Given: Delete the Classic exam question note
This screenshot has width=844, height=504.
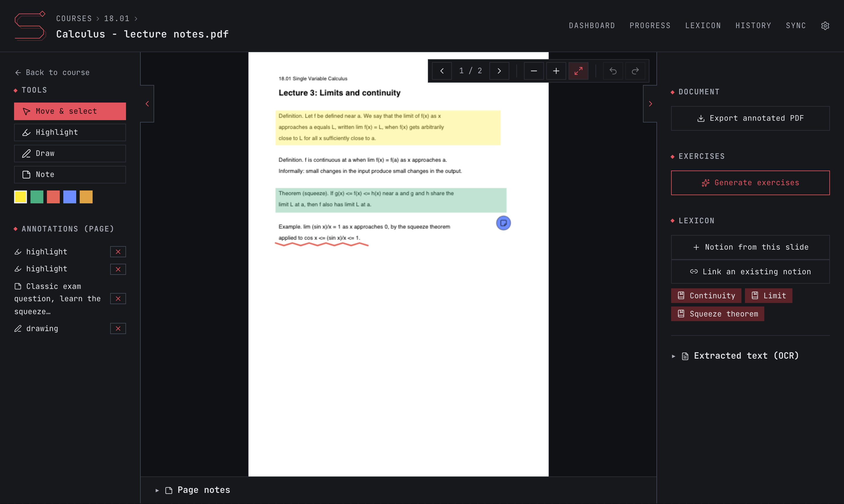Looking at the screenshot, I should tap(118, 299).
